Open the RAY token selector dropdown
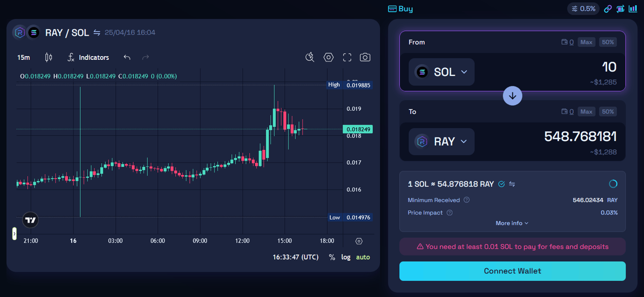 441,141
